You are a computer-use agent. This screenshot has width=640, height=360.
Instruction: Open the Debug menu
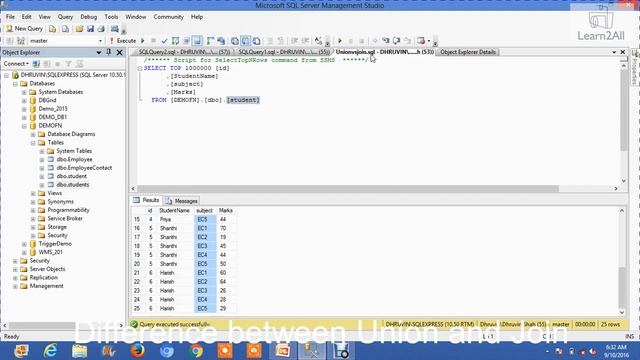pos(89,17)
